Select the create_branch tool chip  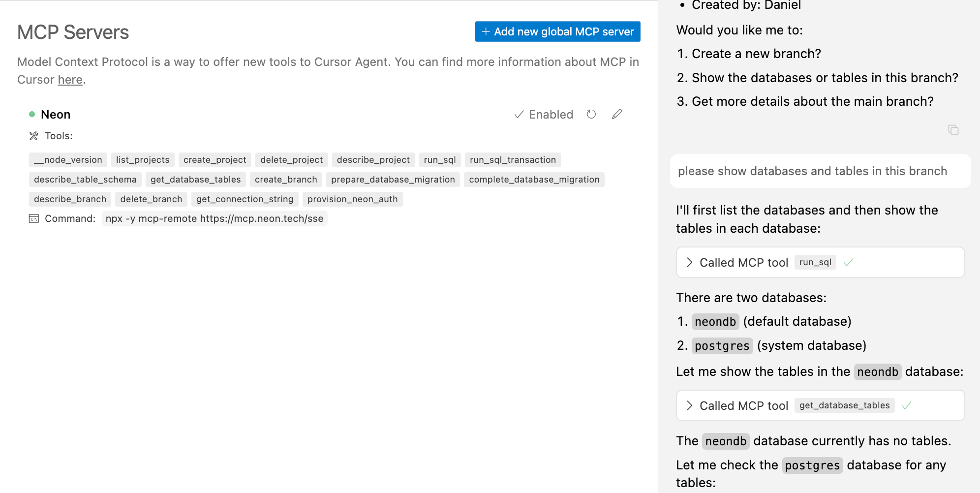click(286, 180)
